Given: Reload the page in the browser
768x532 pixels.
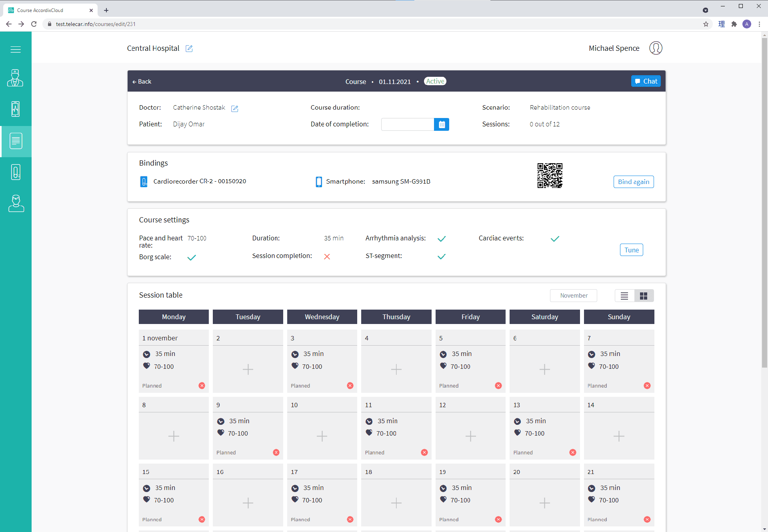Looking at the screenshot, I should coord(34,24).
